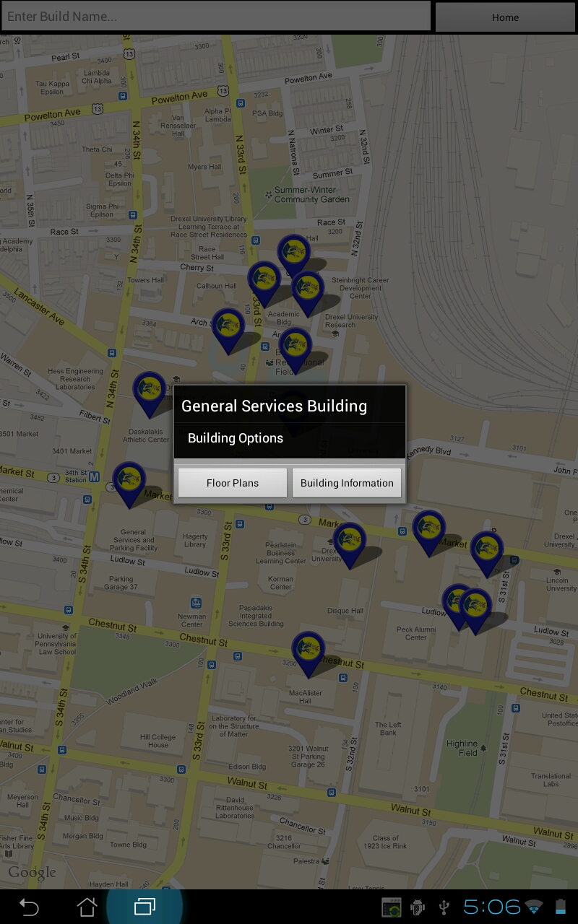Tap the Enter Build Name search field
Screen dimensions: 578x924
click(215, 17)
